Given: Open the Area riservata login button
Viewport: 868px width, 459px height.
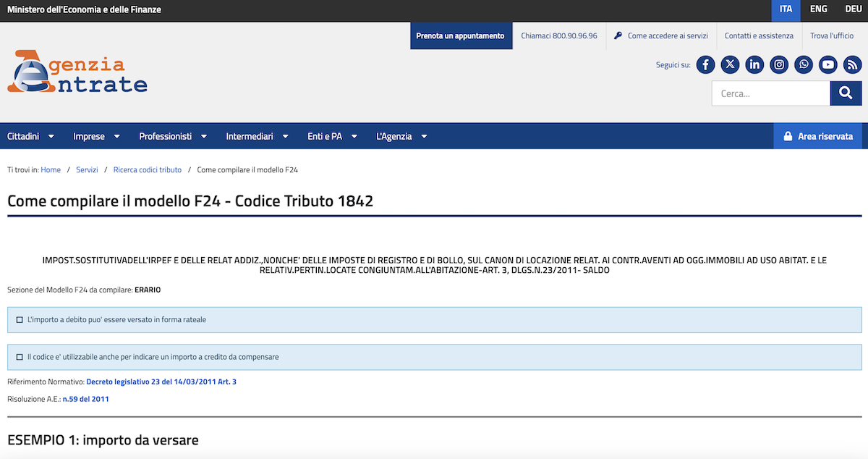Looking at the screenshot, I should 817,136.
